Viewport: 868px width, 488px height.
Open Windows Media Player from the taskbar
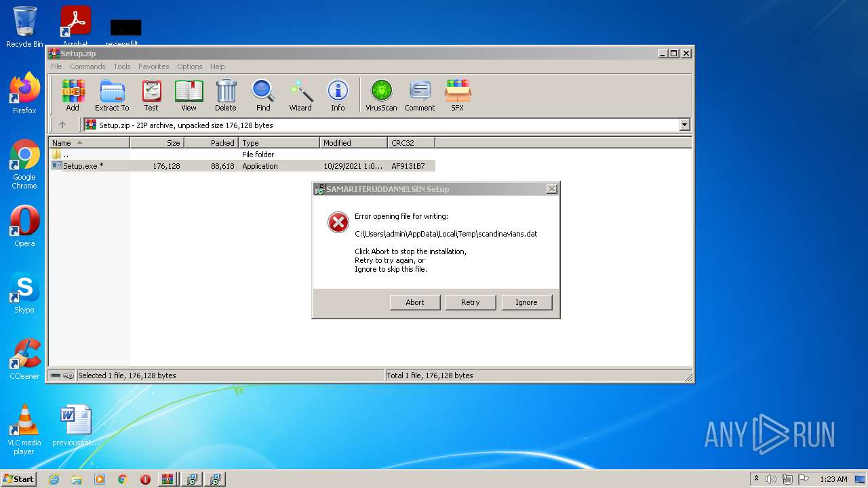click(100, 479)
